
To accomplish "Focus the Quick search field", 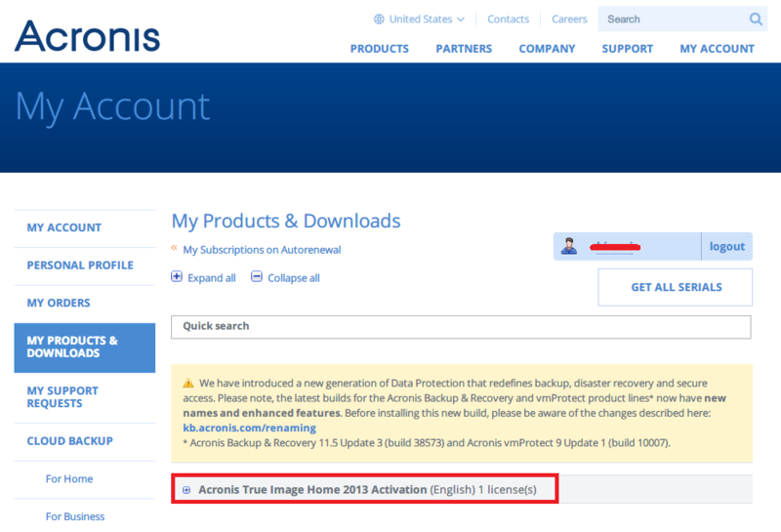I will coord(461,327).
